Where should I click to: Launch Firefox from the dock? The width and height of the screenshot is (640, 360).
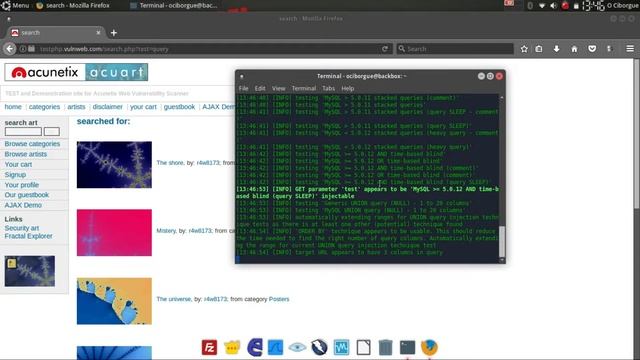[429, 347]
